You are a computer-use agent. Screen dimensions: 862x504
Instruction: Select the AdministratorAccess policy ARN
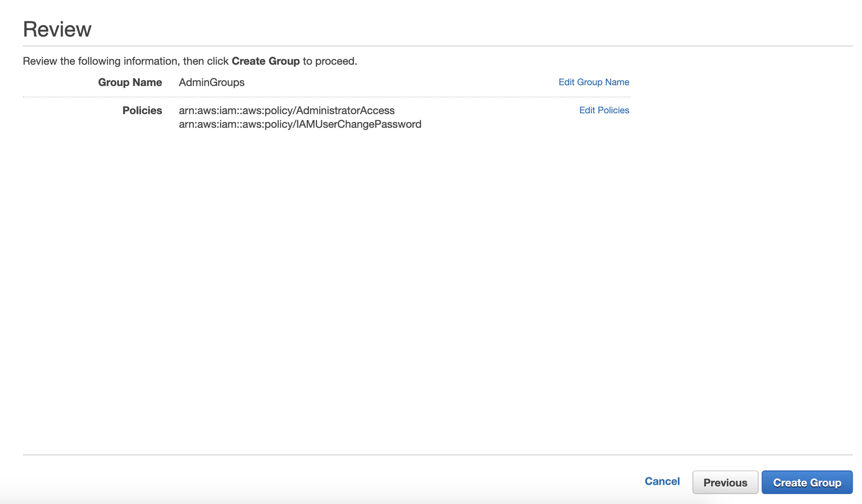click(286, 111)
